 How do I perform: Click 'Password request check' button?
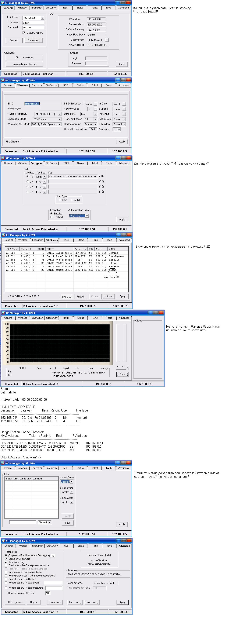pyautogui.click(x=24, y=64)
